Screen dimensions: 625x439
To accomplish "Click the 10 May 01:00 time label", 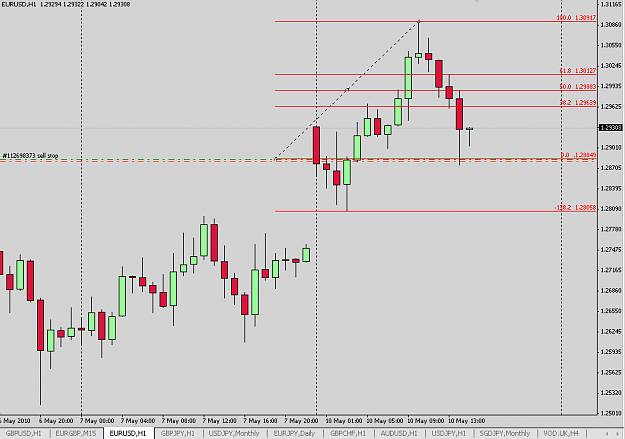I will click(344, 421).
